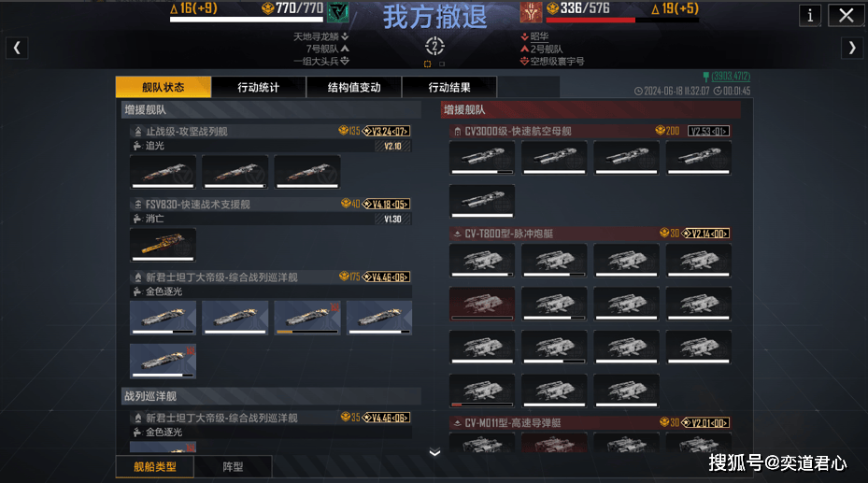This screenshot has height=483, width=868.
Task: Switch to the 结构值变动 tab
Action: pyautogui.click(x=354, y=88)
